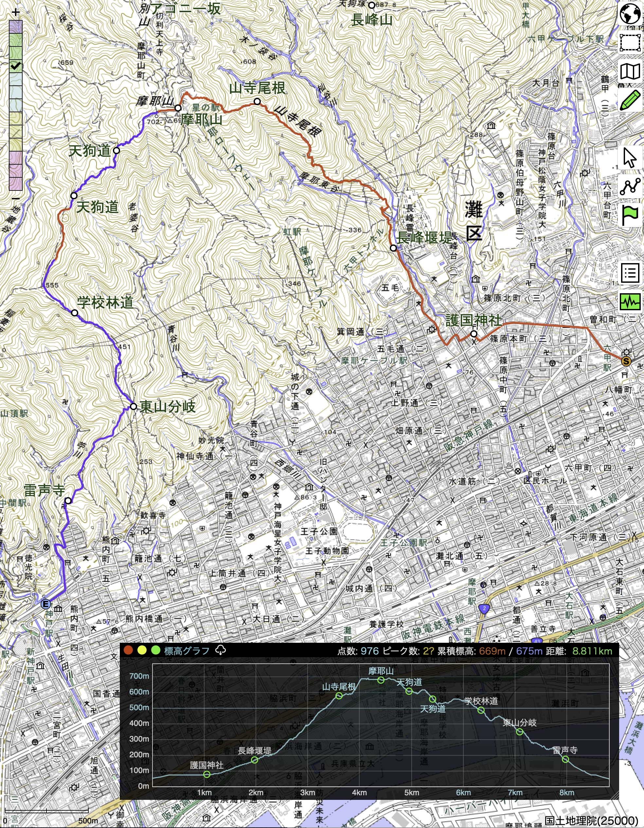Select the 長峰山 peak marker on the map

(x=372, y=5)
